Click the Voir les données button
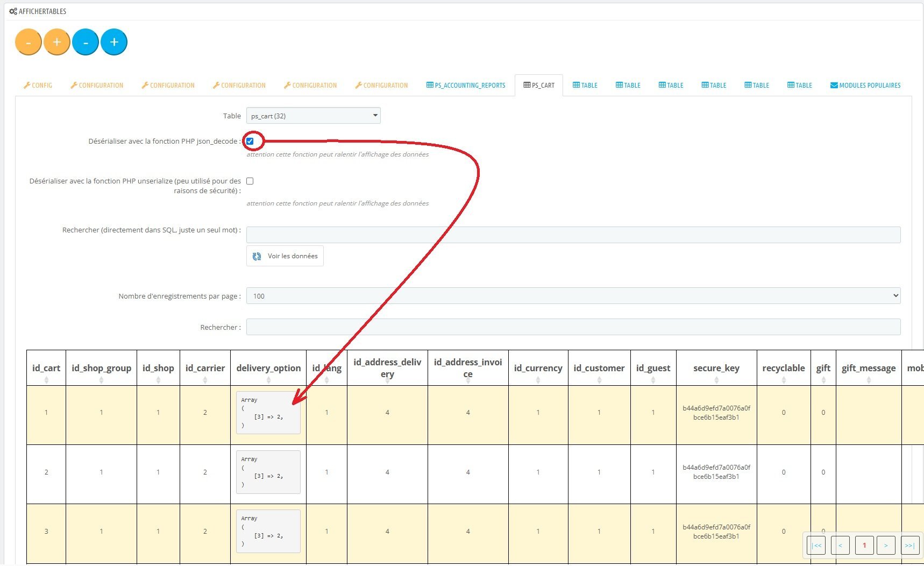This screenshot has width=924, height=566. point(285,256)
